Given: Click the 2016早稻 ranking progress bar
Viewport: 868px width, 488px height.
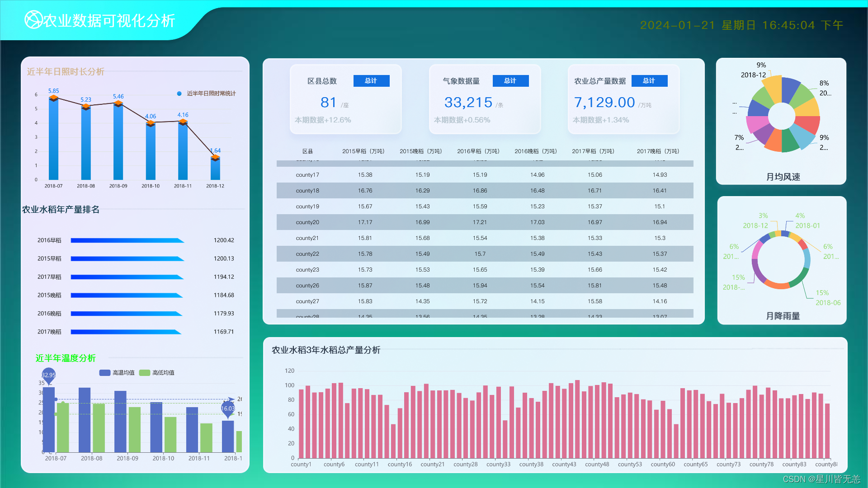Looking at the screenshot, I should [x=127, y=240].
